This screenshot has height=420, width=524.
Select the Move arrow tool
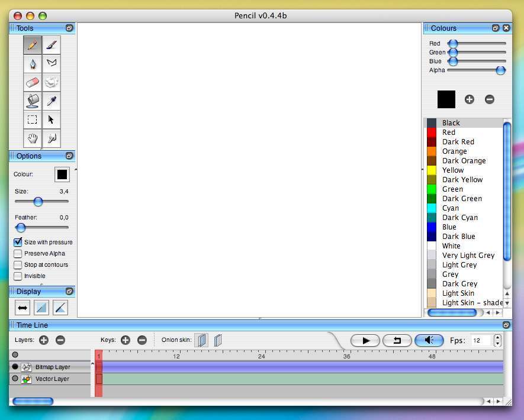pyautogui.click(x=51, y=119)
